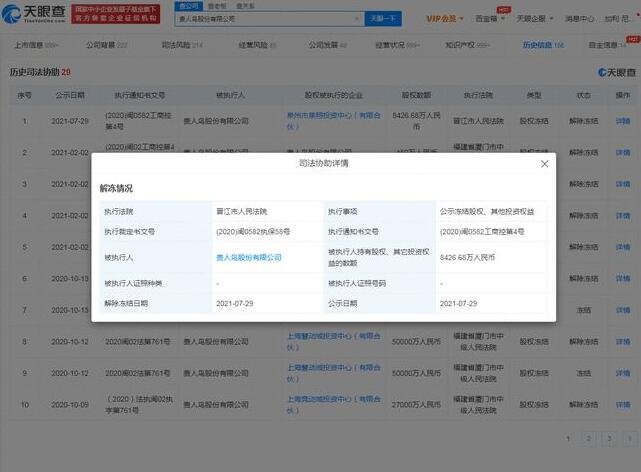Switch to the 上市信息 tab
641x472 pixels.
36,45
